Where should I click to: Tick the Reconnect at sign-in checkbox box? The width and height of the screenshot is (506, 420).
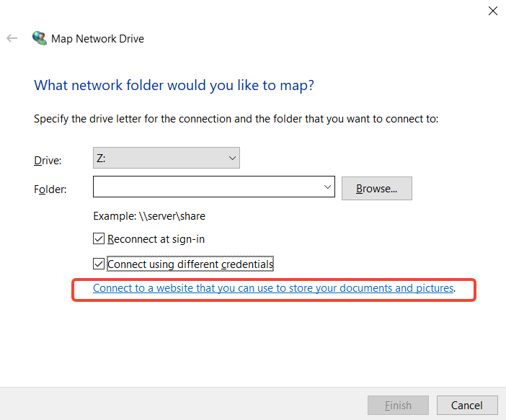click(99, 238)
